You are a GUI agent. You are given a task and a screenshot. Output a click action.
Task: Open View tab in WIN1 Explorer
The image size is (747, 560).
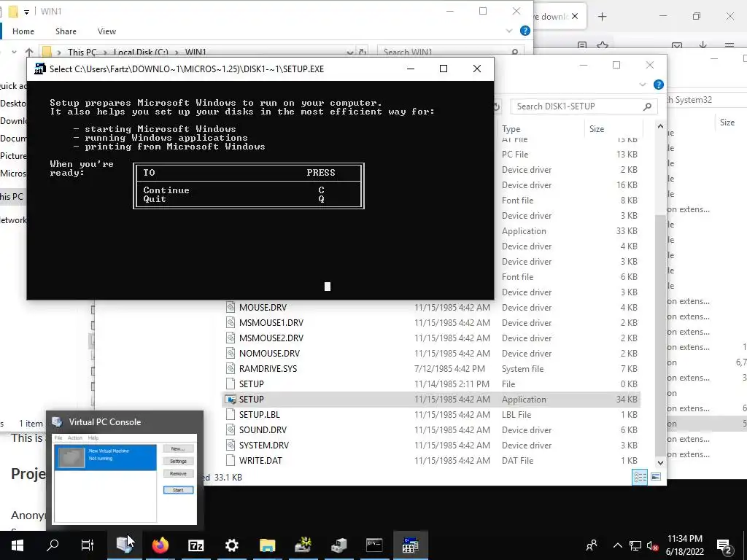click(107, 31)
